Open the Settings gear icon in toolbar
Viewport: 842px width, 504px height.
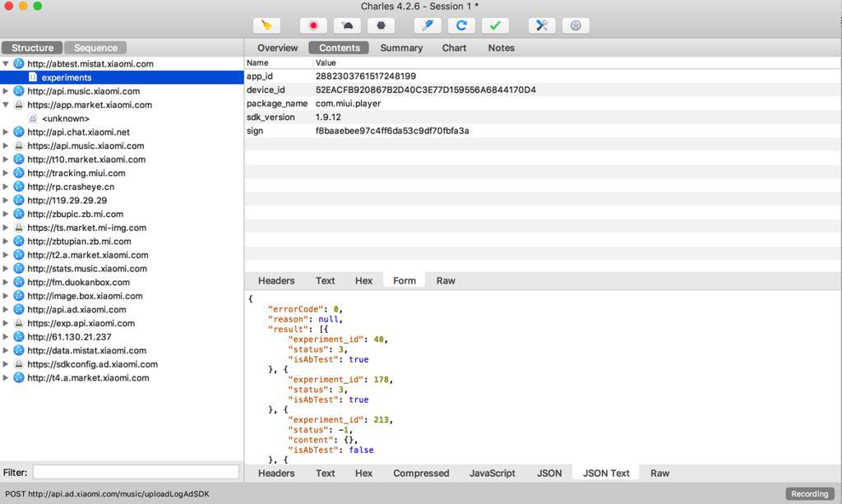pyautogui.click(x=576, y=25)
